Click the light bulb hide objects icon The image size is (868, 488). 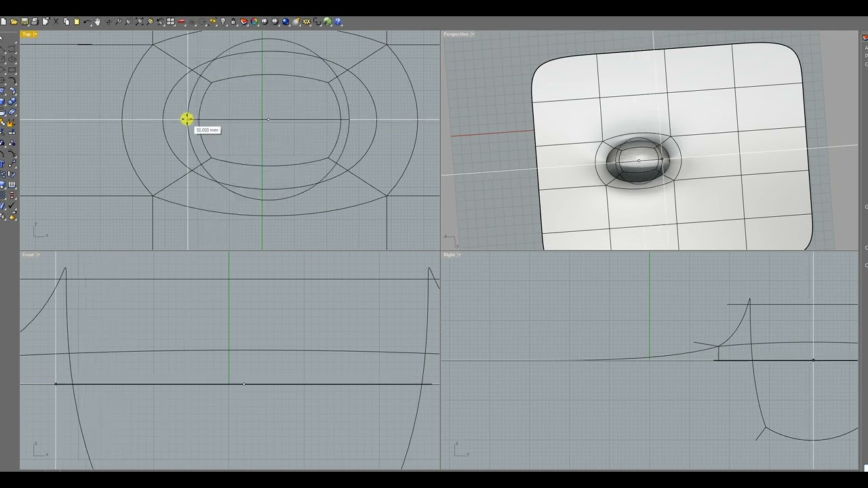[x=223, y=22]
